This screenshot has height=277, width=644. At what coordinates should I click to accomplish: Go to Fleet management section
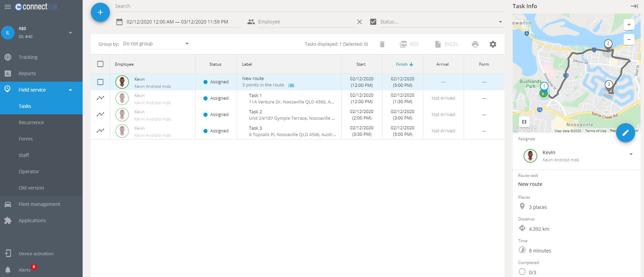point(39,204)
